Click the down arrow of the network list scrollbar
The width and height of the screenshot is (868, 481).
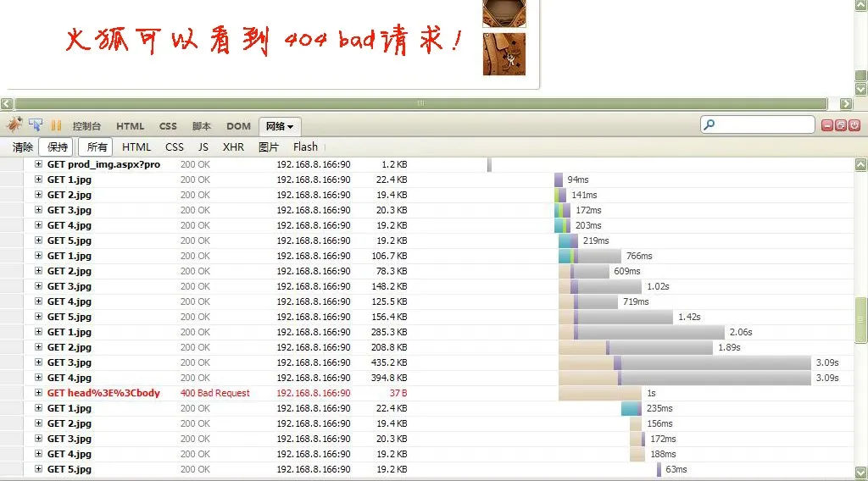(861, 473)
